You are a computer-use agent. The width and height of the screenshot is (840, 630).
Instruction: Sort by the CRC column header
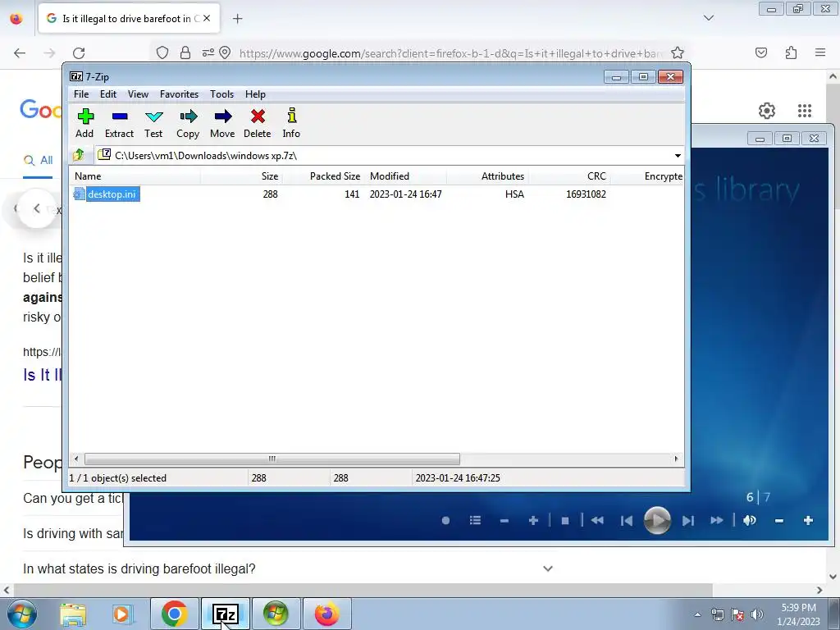(x=569, y=176)
